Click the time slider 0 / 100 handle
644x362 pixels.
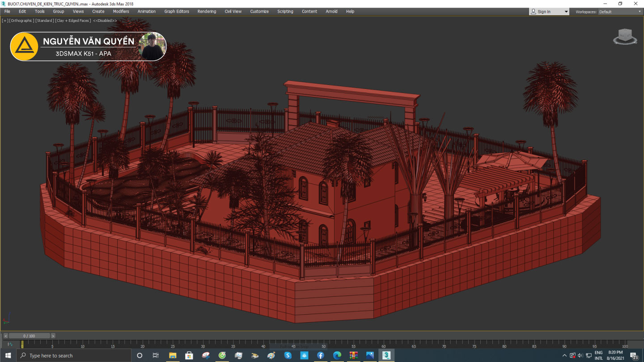pyautogui.click(x=29, y=336)
